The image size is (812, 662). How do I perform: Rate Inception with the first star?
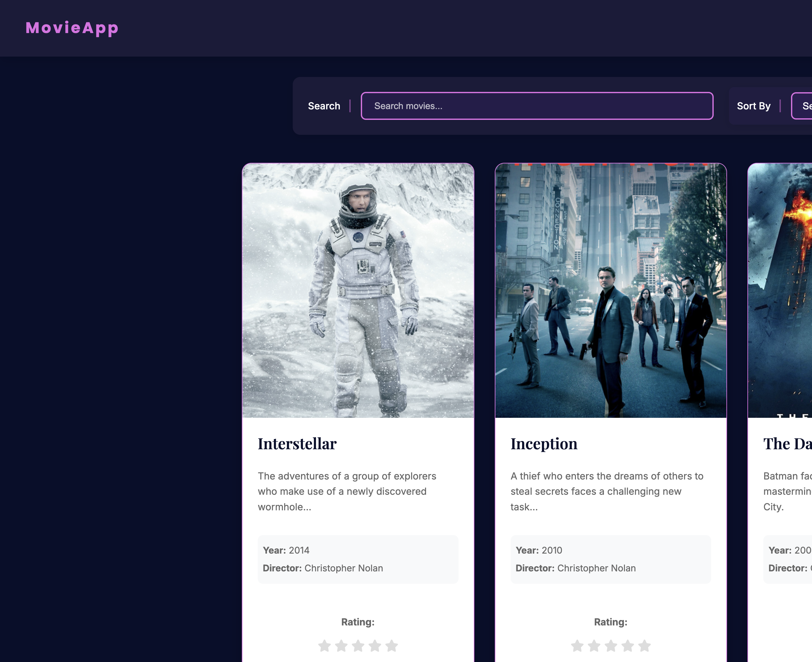pos(577,645)
